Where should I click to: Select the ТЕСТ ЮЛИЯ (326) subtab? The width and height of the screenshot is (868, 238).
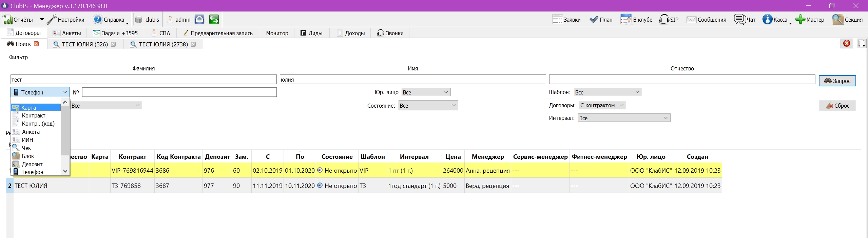coord(85,44)
